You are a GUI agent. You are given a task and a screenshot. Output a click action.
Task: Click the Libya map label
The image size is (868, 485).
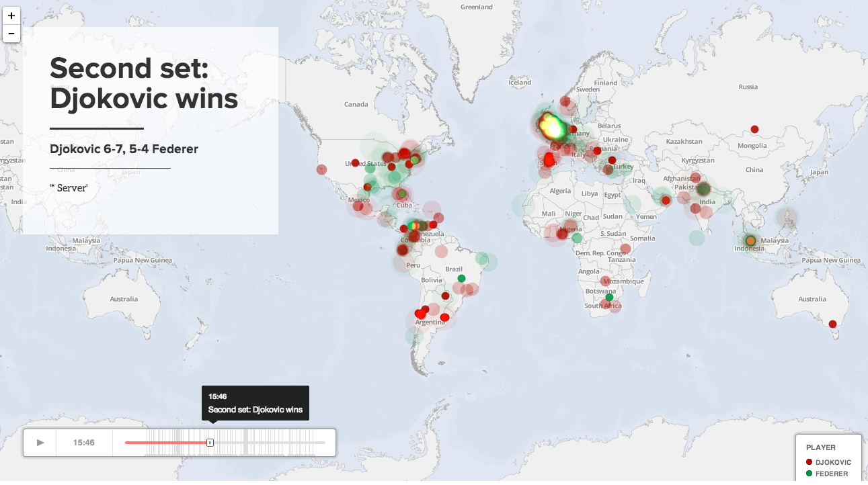[x=590, y=193]
